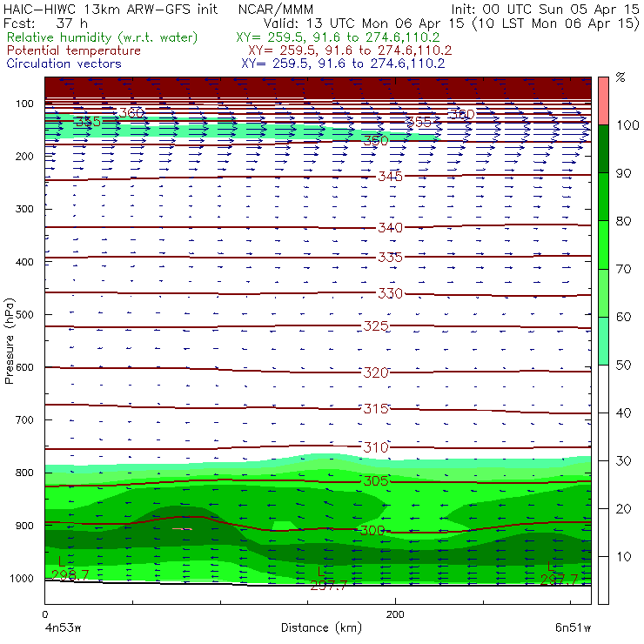Click the '70' colorbar scale label
The width and height of the screenshot is (644, 644).
pyautogui.click(x=623, y=269)
